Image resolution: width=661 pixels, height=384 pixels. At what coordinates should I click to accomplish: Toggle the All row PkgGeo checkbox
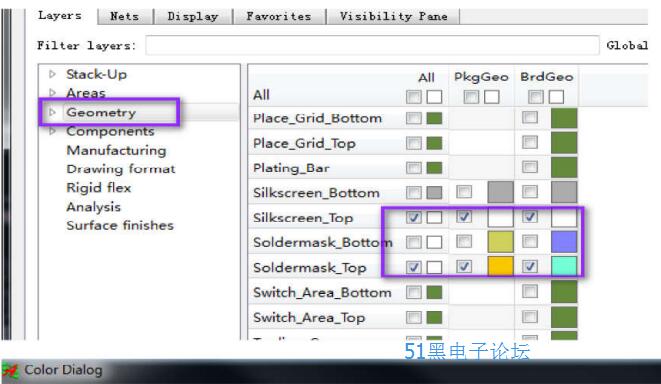point(471,97)
